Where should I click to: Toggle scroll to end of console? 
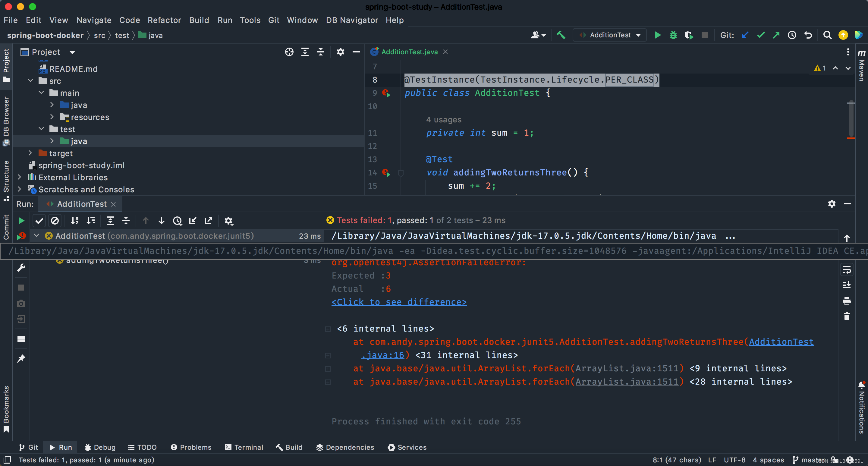point(847,285)
